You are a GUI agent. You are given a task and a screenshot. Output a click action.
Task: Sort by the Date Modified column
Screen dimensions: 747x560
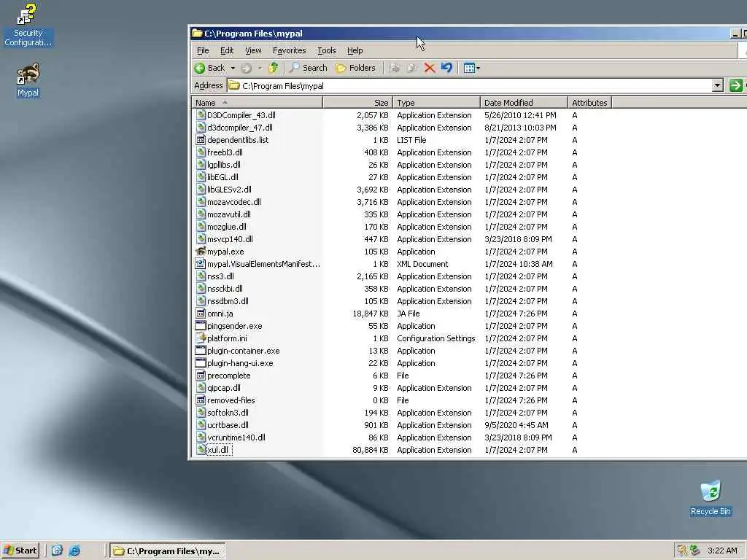pos(524,102)
